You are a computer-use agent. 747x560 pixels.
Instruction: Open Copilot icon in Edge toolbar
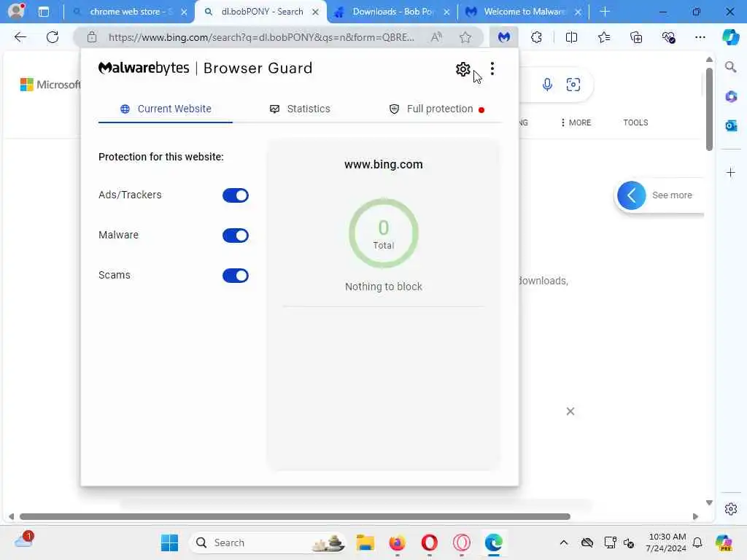(730, 37)
